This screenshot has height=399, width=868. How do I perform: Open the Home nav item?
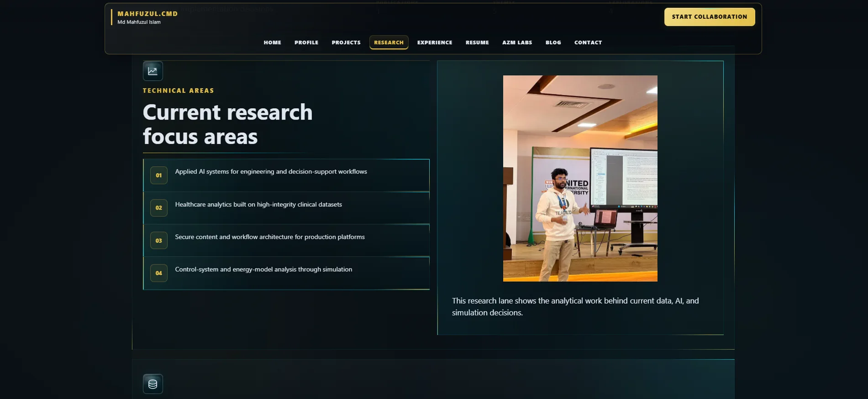[x=273, y=42]
